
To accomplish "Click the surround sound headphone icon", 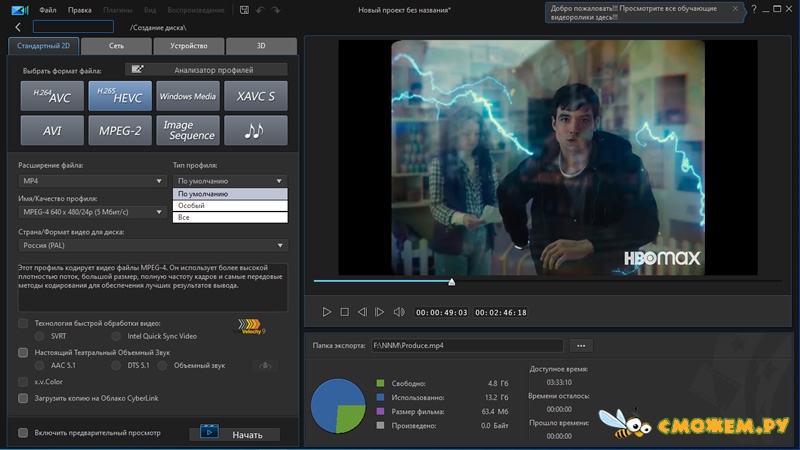I will pyautogui.click(x=265, y=365).
